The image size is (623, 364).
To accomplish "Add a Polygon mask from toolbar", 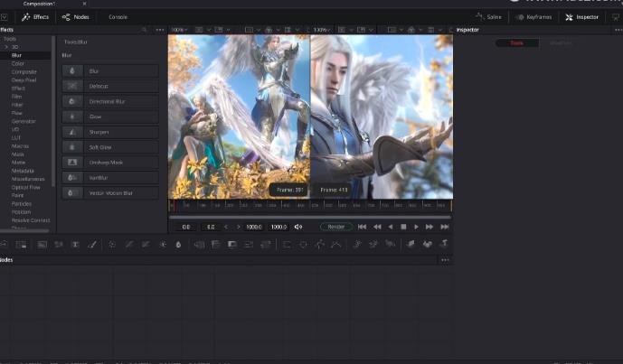I will coord(320,245).
